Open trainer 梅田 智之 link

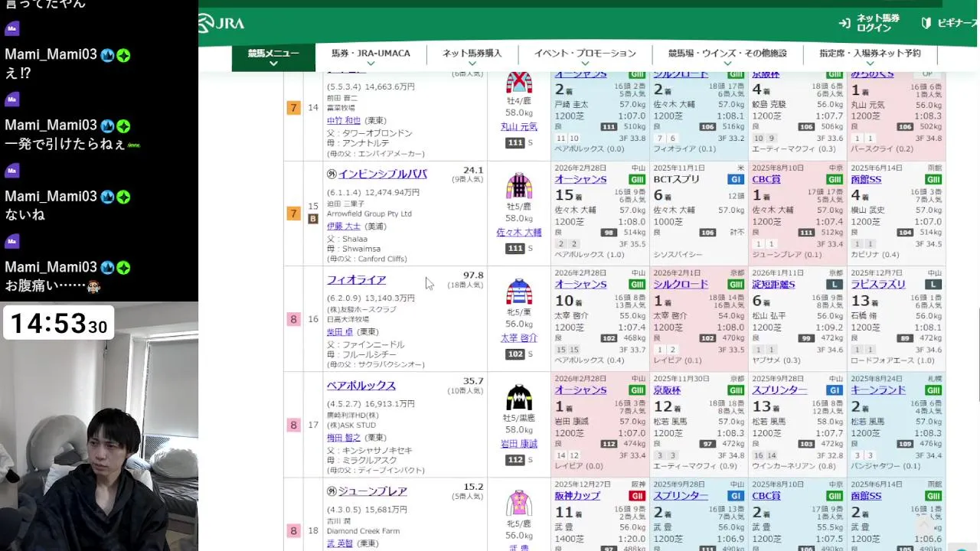(343, 437)
